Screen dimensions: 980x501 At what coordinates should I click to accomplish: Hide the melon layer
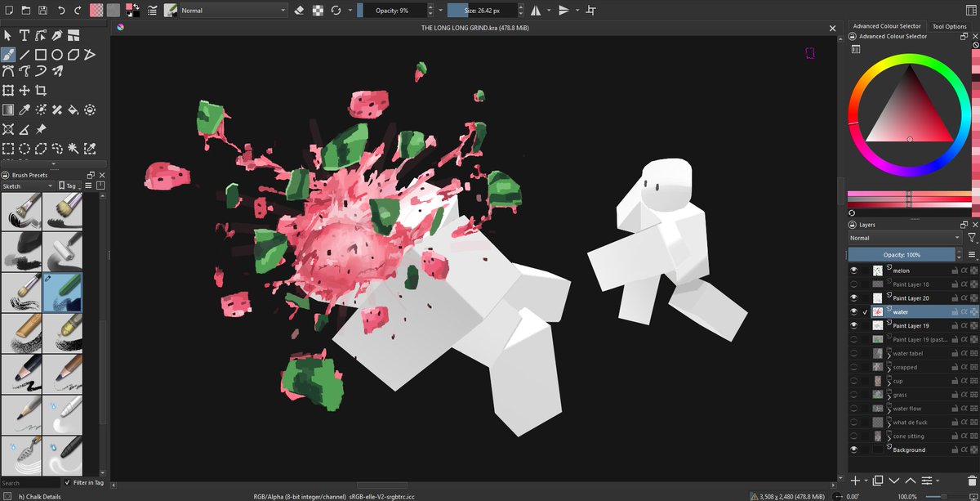(x=854, y=271)
